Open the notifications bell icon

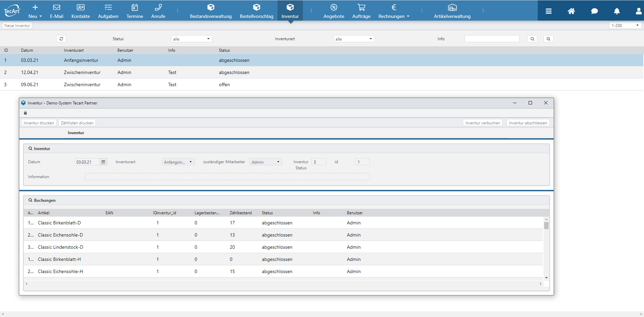[617, 11]
